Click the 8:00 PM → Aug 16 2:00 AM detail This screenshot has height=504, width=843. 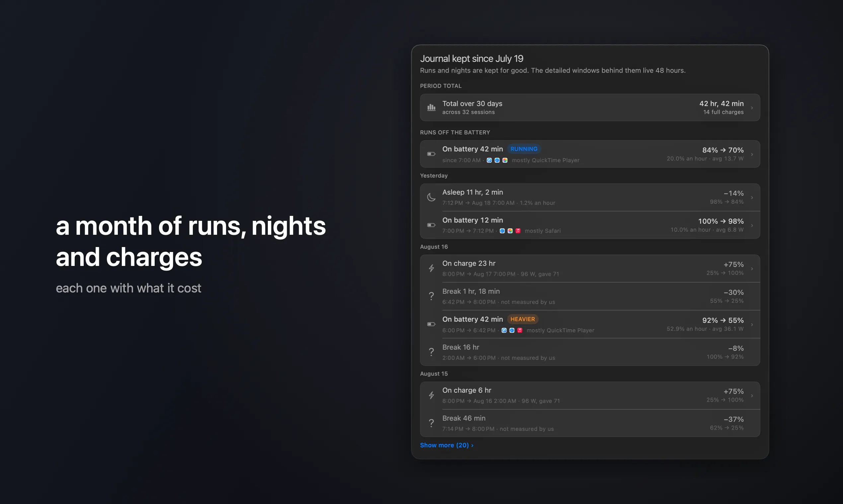pos(479,401)
